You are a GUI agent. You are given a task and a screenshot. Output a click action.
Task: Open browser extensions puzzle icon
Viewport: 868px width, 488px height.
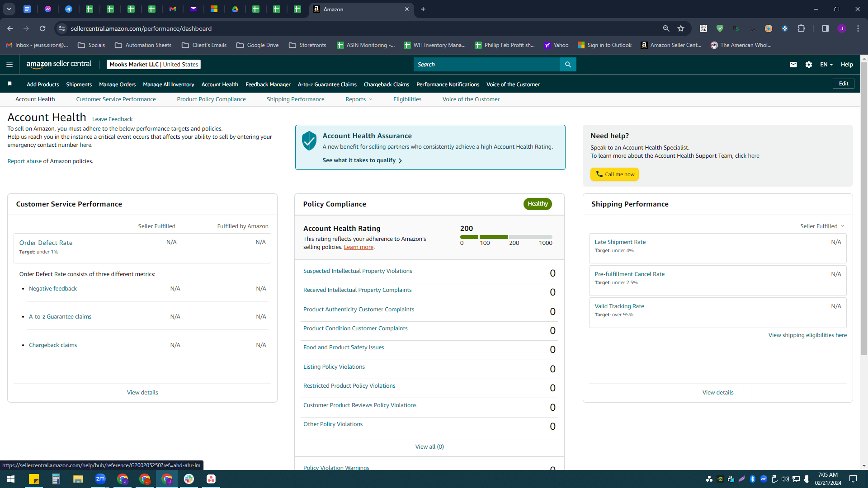coord(802,28)
